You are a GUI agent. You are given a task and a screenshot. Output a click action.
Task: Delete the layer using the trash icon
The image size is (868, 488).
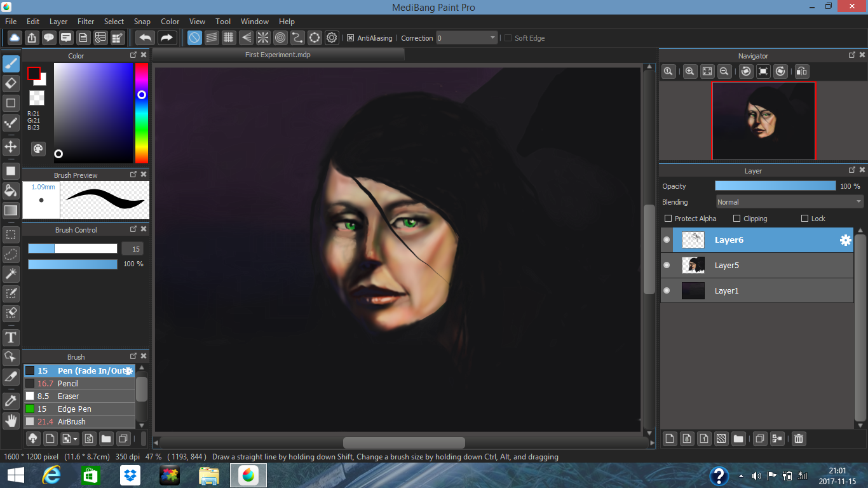point(799,438)
